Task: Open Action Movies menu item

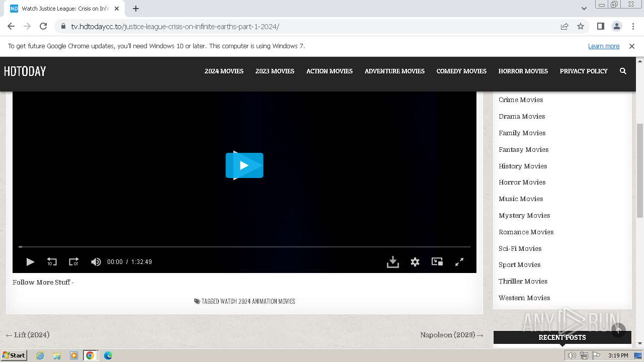Action: tap(330, 71)
